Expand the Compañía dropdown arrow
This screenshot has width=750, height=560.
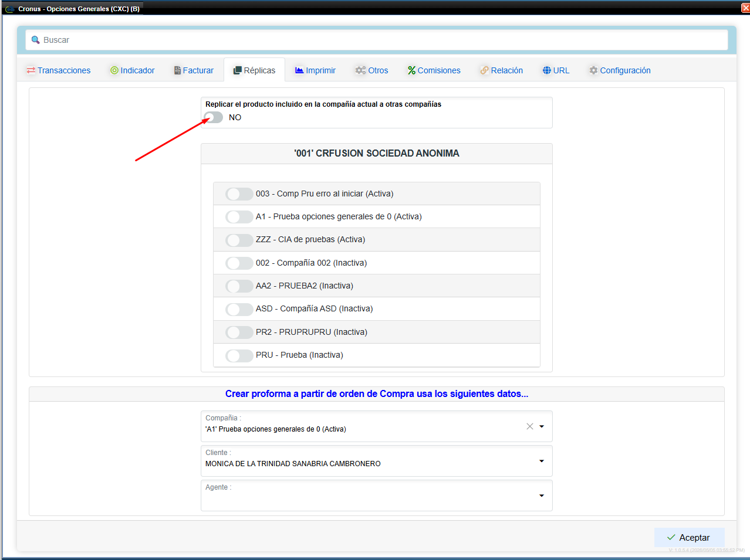point(542,426)
